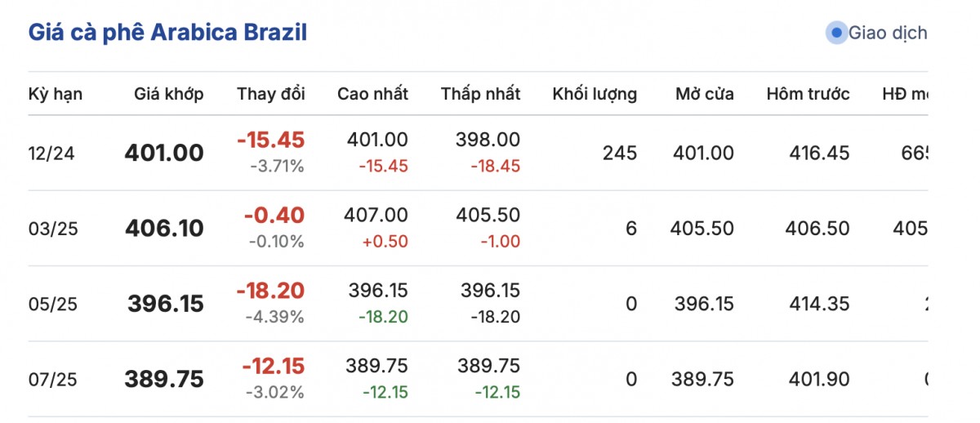Click the Giao dịch status indicator dot
The height and width of the screenshot is (423, 980).
(x=836, y=33)
